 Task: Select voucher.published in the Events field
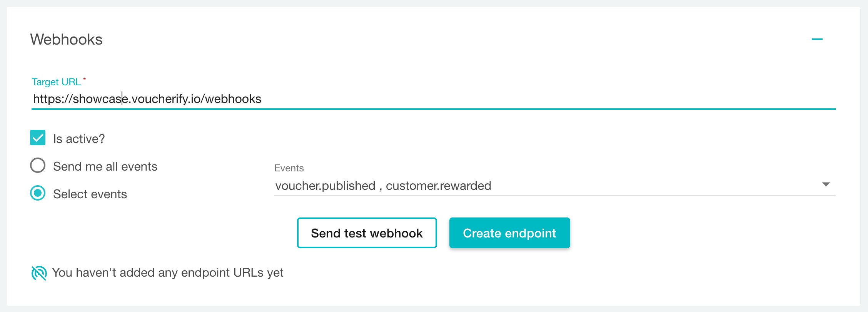(x=324, y=186)
